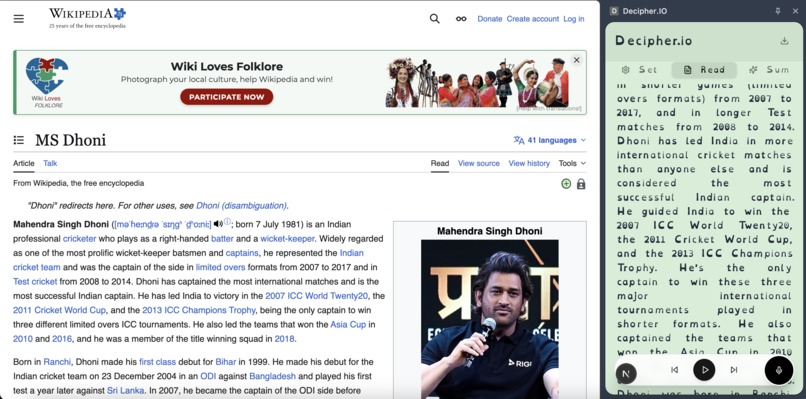Open the wicket-keeper link
The image size is (806, 399).
pyautogui.click(x=287, y=239)
